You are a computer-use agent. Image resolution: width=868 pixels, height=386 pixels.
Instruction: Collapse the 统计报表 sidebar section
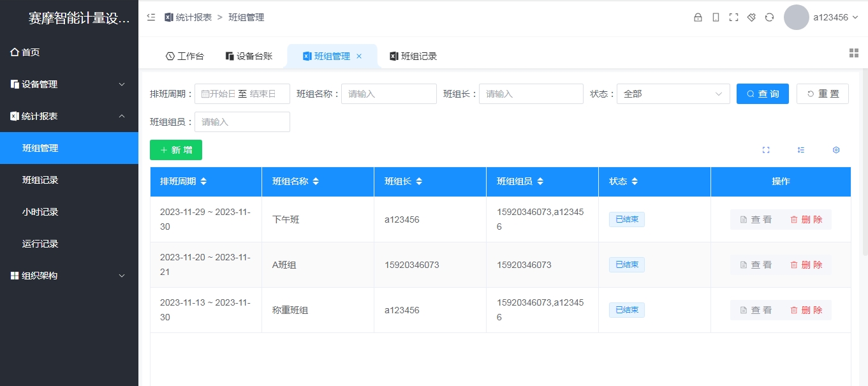click(69, 116)
